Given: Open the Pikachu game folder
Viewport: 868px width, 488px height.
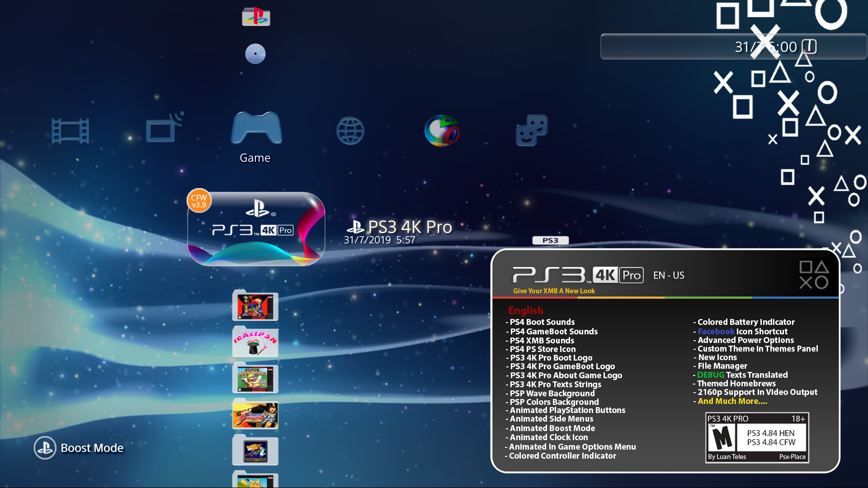Looking at the screenshot, I should [255, 480].
